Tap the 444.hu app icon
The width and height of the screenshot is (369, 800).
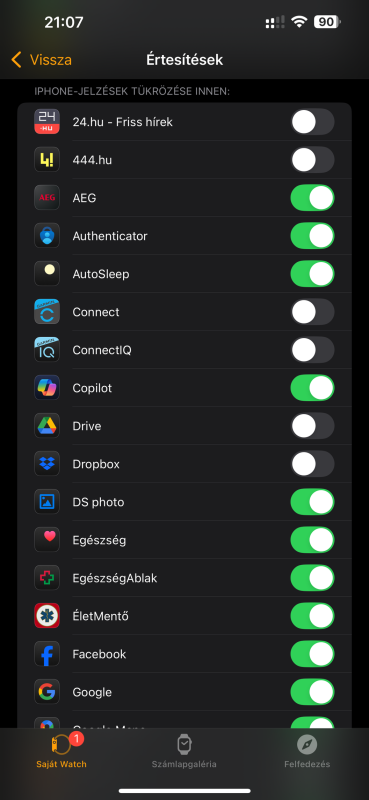point(47,160)
